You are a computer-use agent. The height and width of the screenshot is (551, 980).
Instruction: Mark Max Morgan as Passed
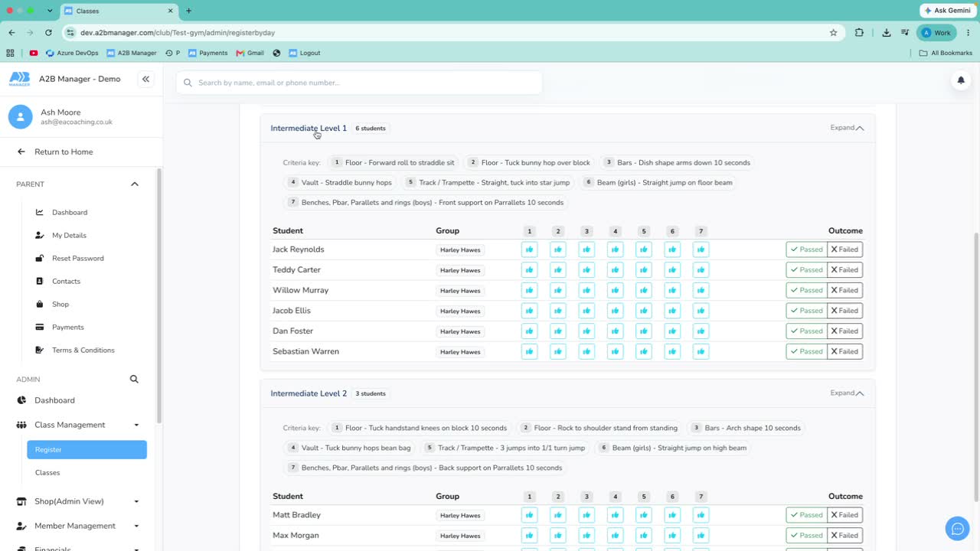(806, 536)
